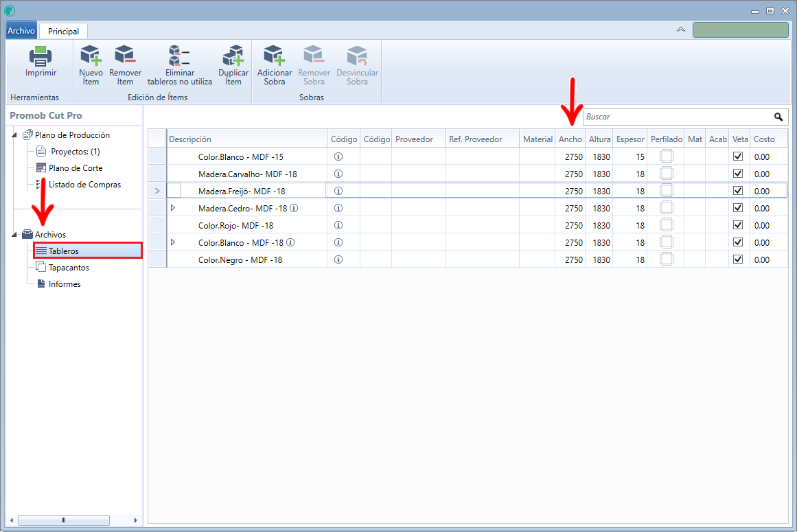
Task: Expand the Madera.Cedro MDF -18 row
Action: pyautogui.click(x=173, y=208)
